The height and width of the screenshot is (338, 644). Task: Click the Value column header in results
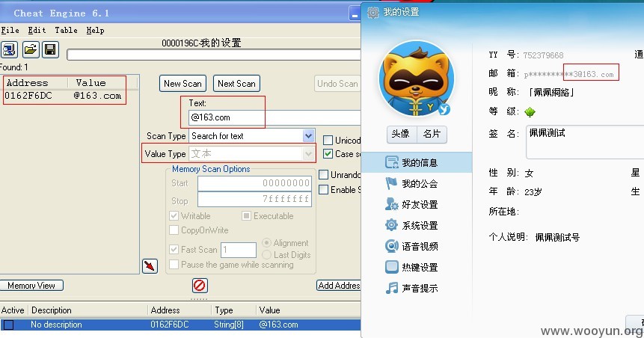pos(91,83)
